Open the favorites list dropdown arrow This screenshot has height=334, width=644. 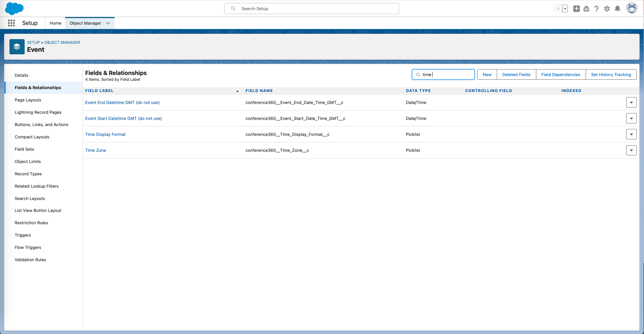[565, 9]
